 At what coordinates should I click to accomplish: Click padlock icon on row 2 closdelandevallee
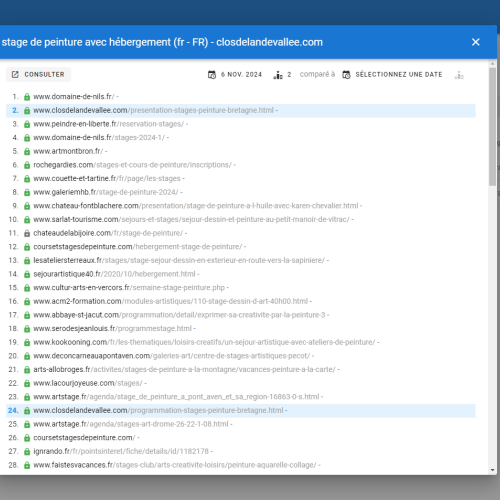[x=27, y=111]
